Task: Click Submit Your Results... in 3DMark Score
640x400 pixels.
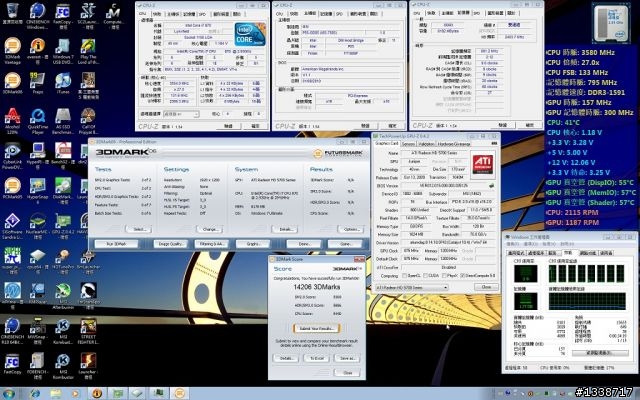Action: pyautogui.click(x=316, y=329)
